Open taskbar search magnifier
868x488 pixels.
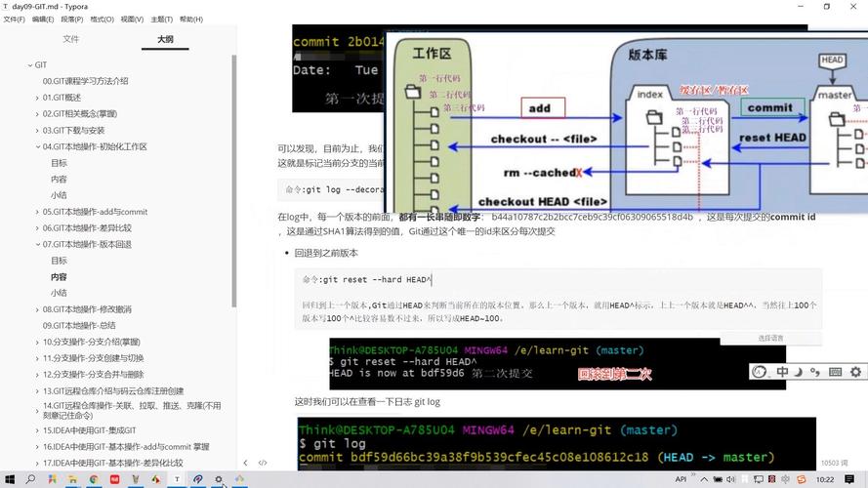tap(30, 479)
